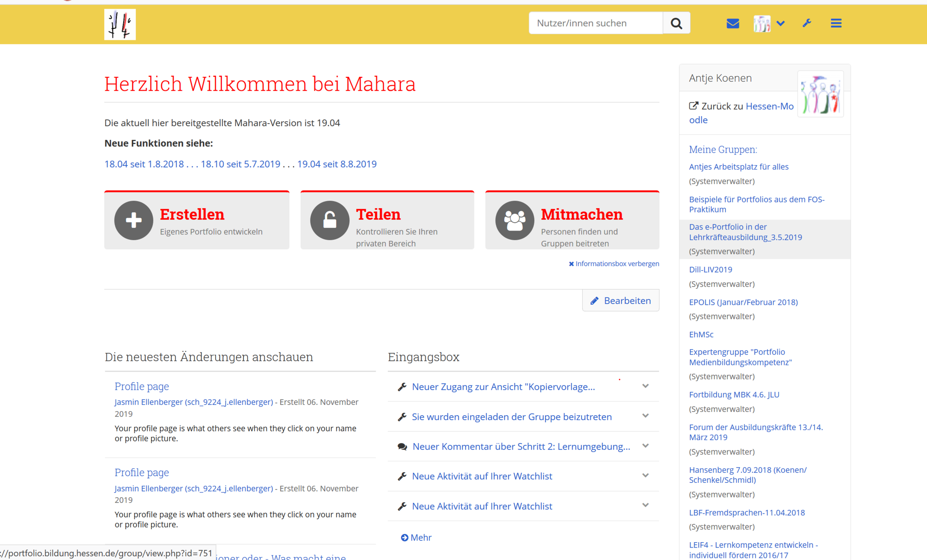Click the Mahara site logo
Image resolution: width=927 pixels, height=560 pixels.
click(120, 24)
